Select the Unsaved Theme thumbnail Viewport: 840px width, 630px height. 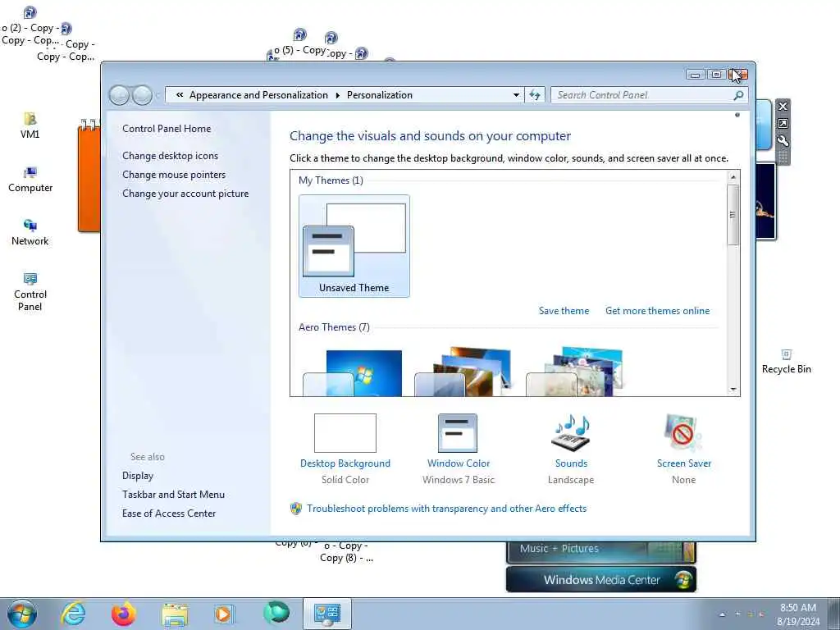tap(354, 246)
